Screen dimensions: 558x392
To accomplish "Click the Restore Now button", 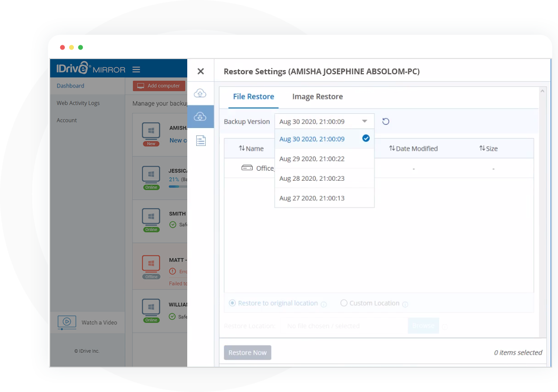I will pos(247,352).
